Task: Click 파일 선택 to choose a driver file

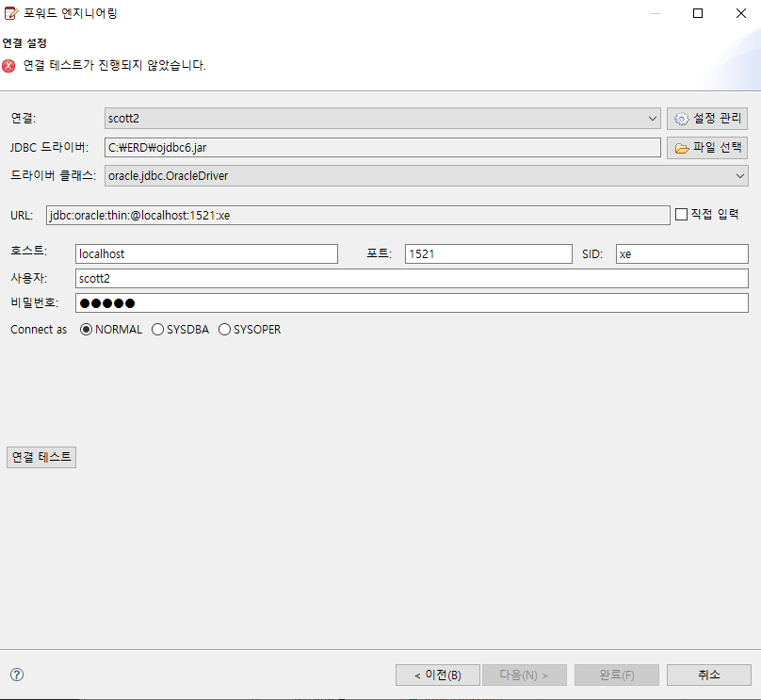Action: [x=706, y=148]
